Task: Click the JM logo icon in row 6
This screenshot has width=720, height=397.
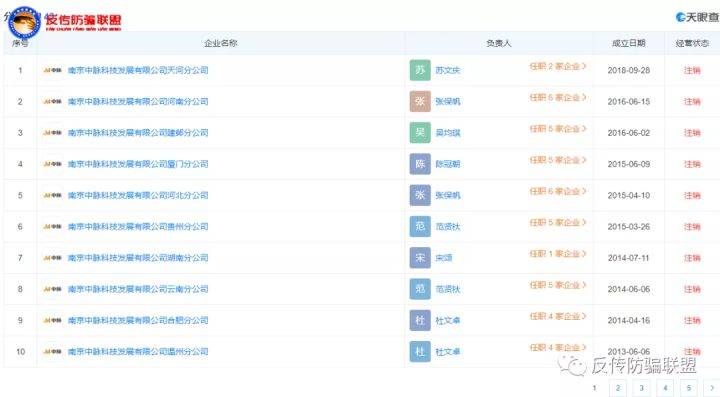Action: [x=52, y=226]
